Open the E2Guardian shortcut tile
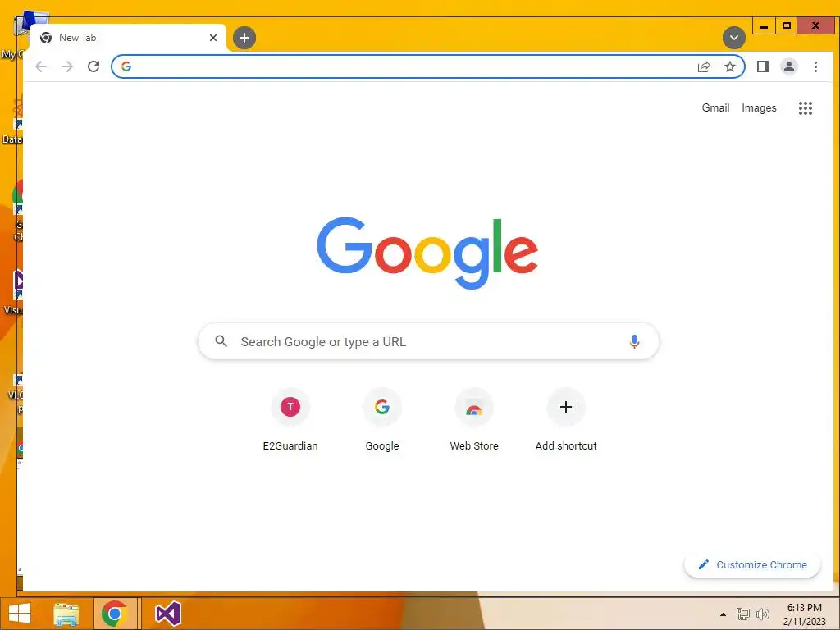This screenshot has height=630, width=840. coord(290,421)
